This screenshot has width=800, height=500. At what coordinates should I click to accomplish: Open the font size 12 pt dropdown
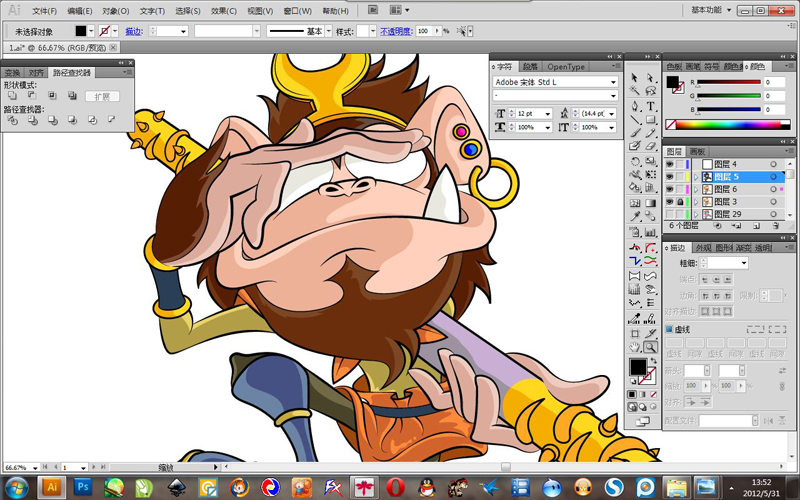[547, 114]
